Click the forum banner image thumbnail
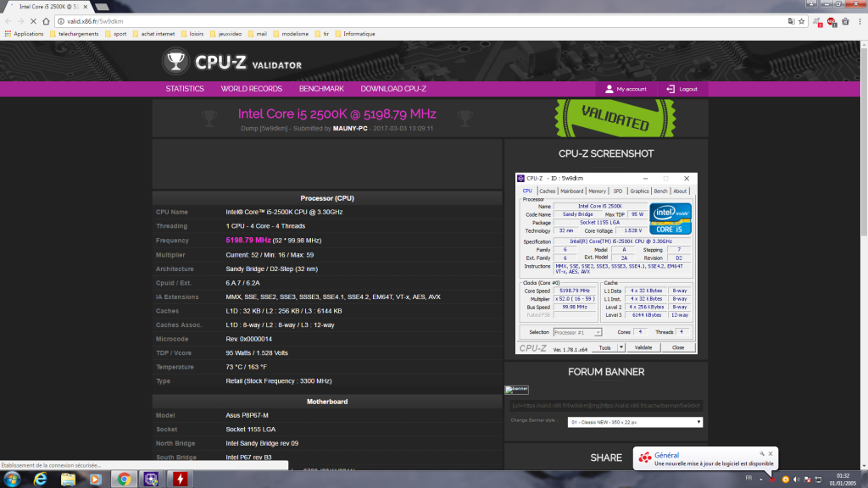 [x=516, y=390]
